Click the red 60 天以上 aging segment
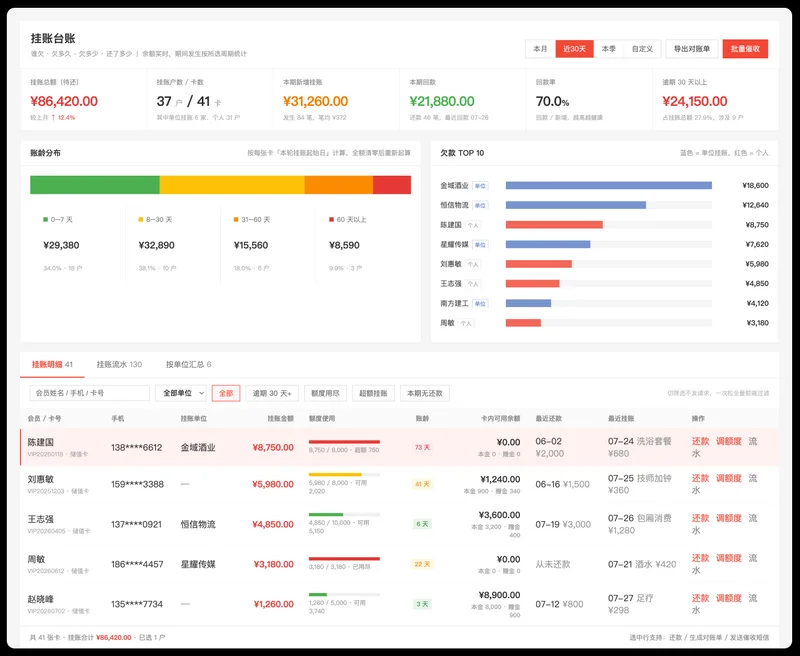This screenshot has height=656, width=800. (x=392, y=185)
